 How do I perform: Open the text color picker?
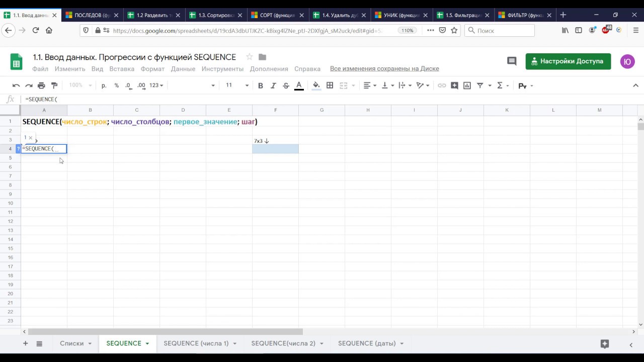point(299,85)
